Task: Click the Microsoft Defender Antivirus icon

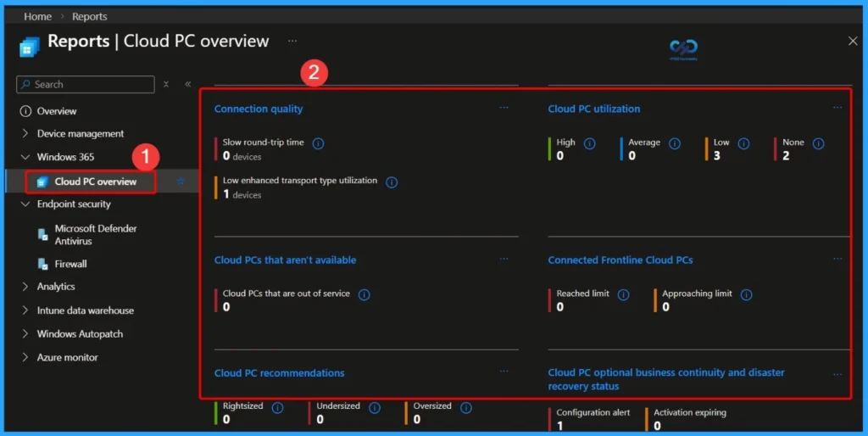Action: pyautogui.click(x=42, y=234)
